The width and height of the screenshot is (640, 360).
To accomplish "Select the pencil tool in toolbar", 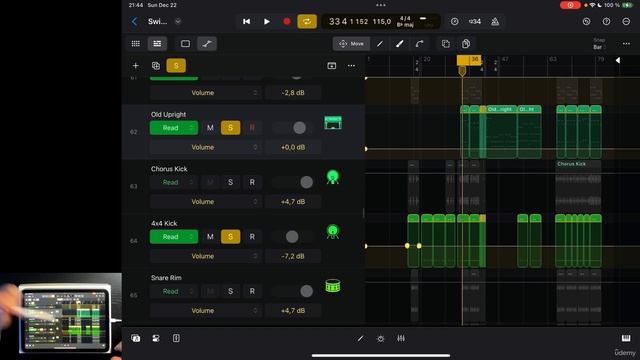I will [380, 44].
